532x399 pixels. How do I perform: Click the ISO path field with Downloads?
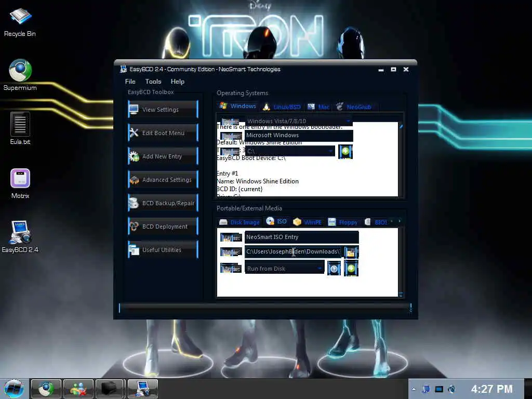(x=293, y=251)
